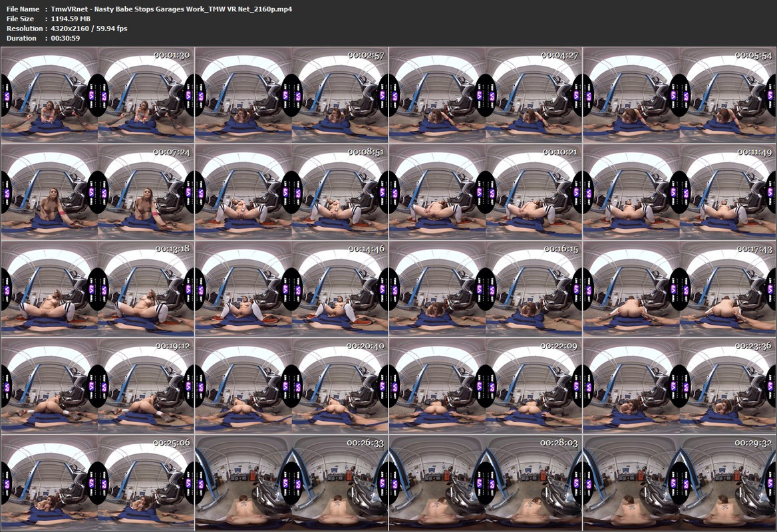This screenshot has width=777, height=532.
Task: Click the "Duration" label in header
Action: click(21, 38)
